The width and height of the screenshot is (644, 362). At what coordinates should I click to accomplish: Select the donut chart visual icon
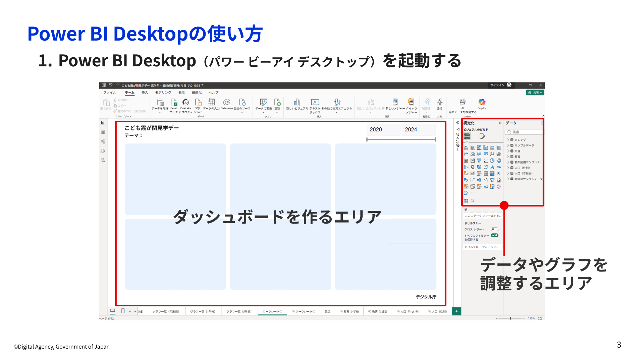tap(499, 161)
